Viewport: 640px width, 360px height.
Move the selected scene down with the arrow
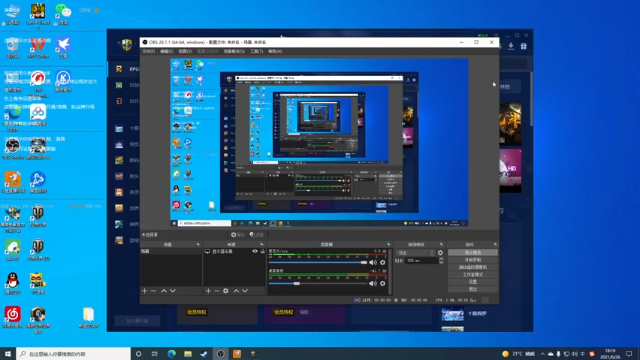click(173, 291)
